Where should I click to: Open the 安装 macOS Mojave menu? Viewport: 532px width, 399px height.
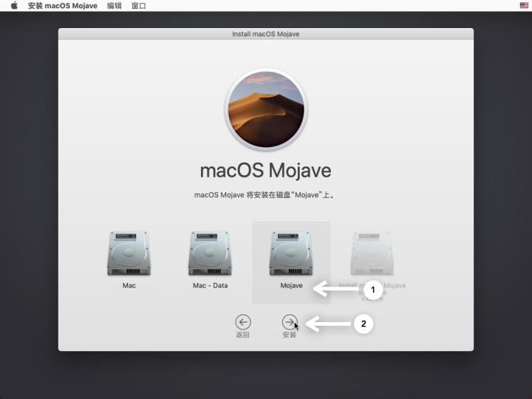coord(62,6)
